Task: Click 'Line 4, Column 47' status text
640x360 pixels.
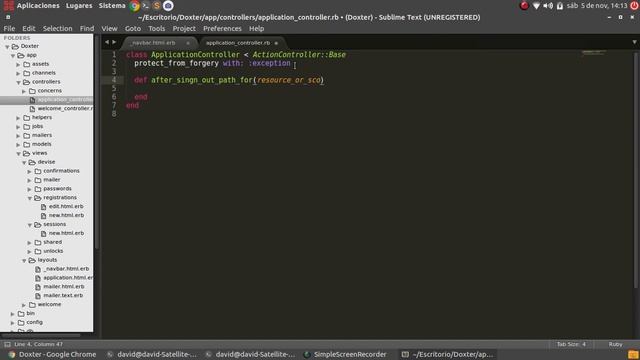Action: pyautogui.click(x=38, y=344)
